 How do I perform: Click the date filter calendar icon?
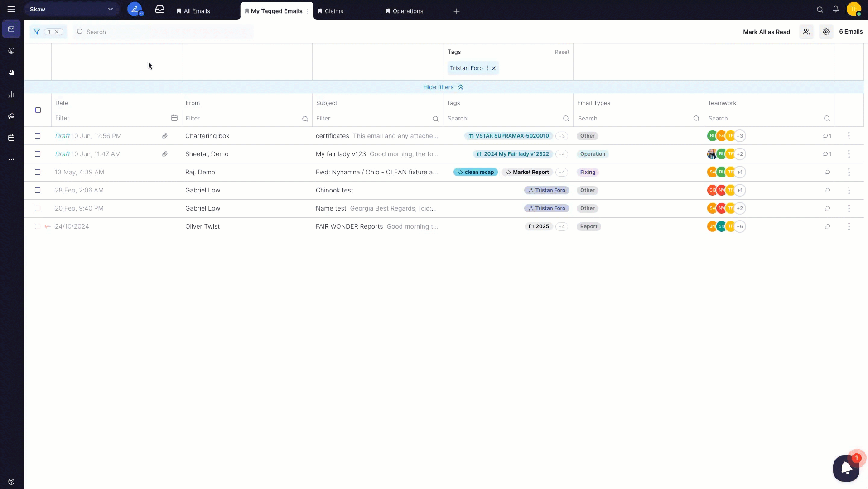point(174,118)
